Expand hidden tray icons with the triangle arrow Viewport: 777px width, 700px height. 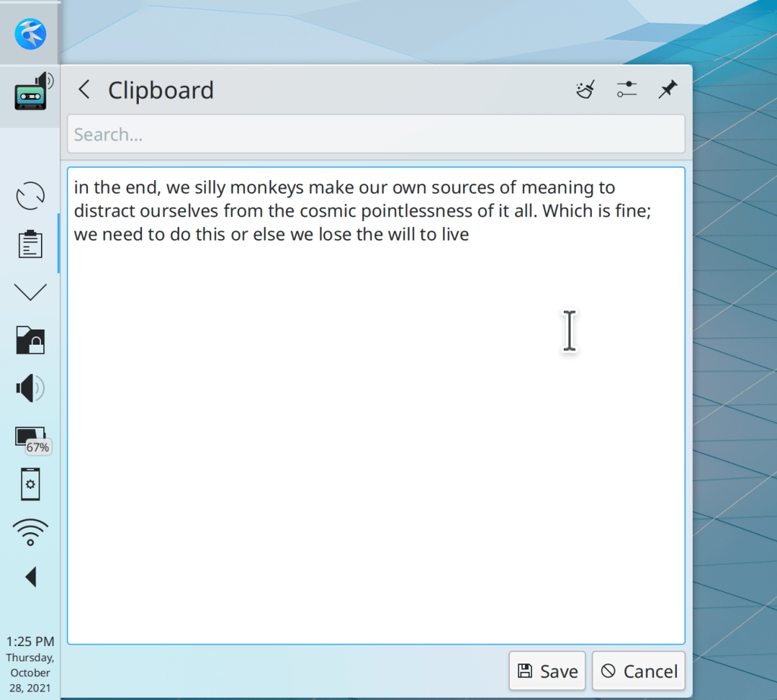30,578
